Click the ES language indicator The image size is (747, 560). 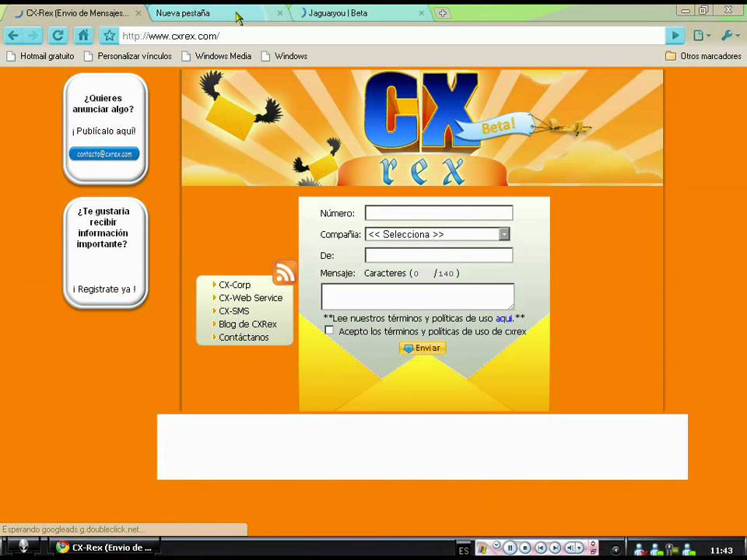[x=464, y=551]
